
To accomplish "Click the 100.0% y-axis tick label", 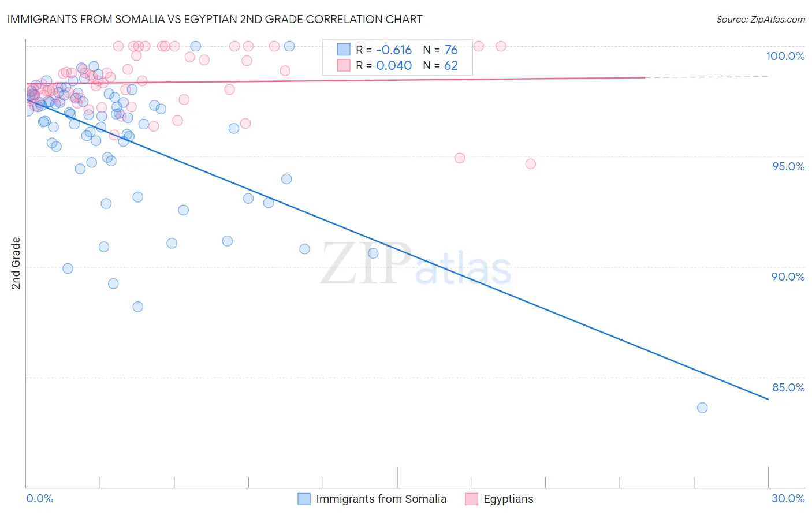I will (x=785, y=56).
